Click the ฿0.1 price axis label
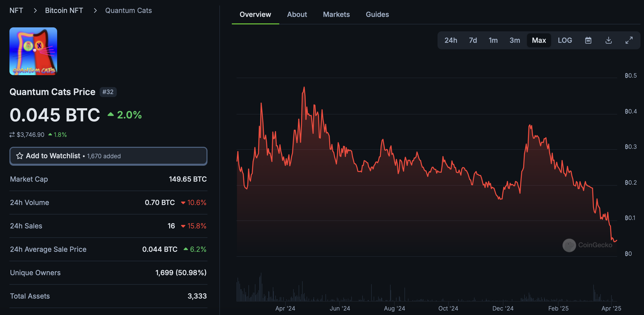 [x=630, y=218]
